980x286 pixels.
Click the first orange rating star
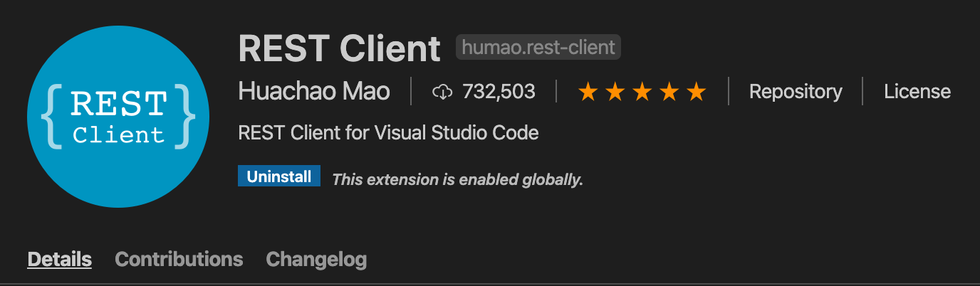point(588,92)
